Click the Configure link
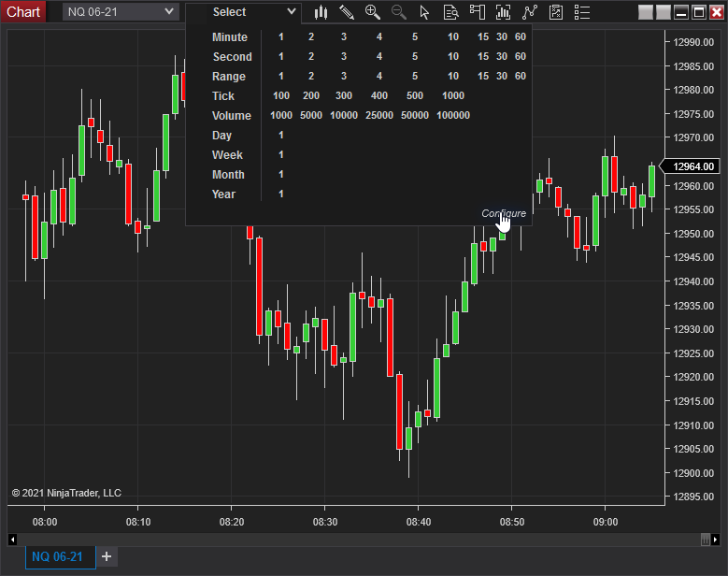Image resolution: width=728 pixels, height=576 pixels. pyautogui.click(x=504, y=213)
